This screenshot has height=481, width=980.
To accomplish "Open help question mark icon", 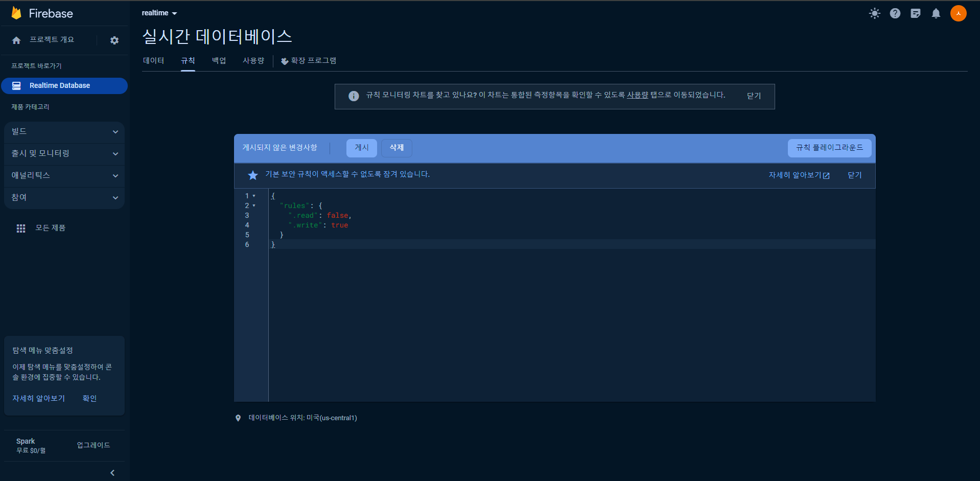I will pos(895,13).
